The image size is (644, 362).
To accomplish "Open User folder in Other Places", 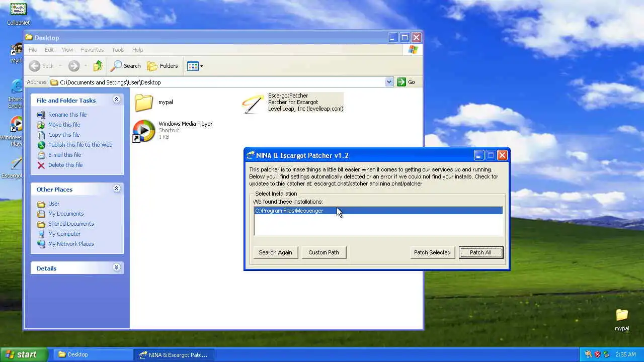I will coord(54,204).
